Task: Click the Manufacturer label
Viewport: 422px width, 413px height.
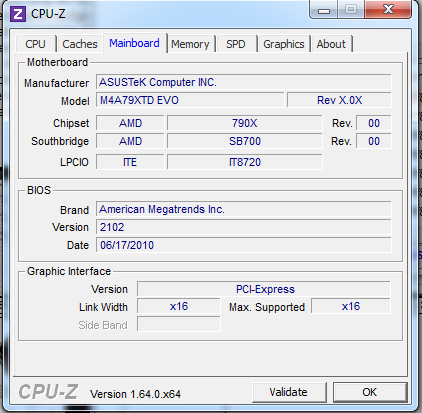Action: [56, 83]
